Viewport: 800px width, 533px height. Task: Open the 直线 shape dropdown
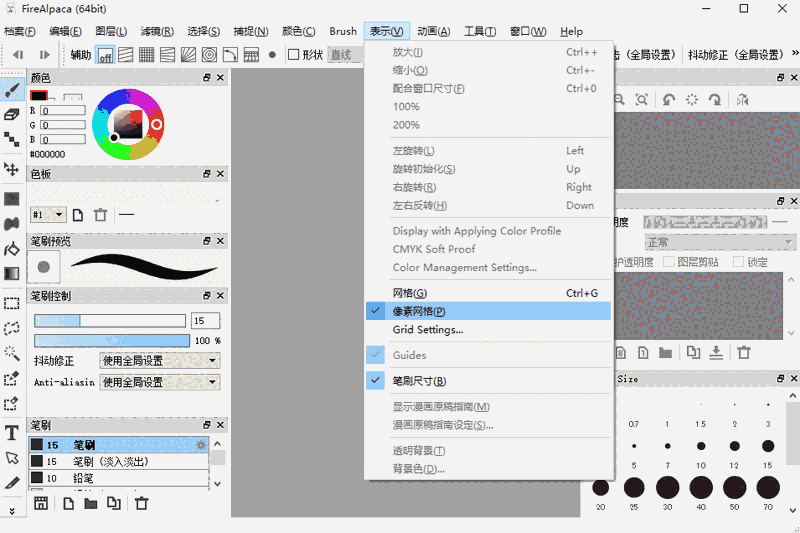click(x=345, y=55)
